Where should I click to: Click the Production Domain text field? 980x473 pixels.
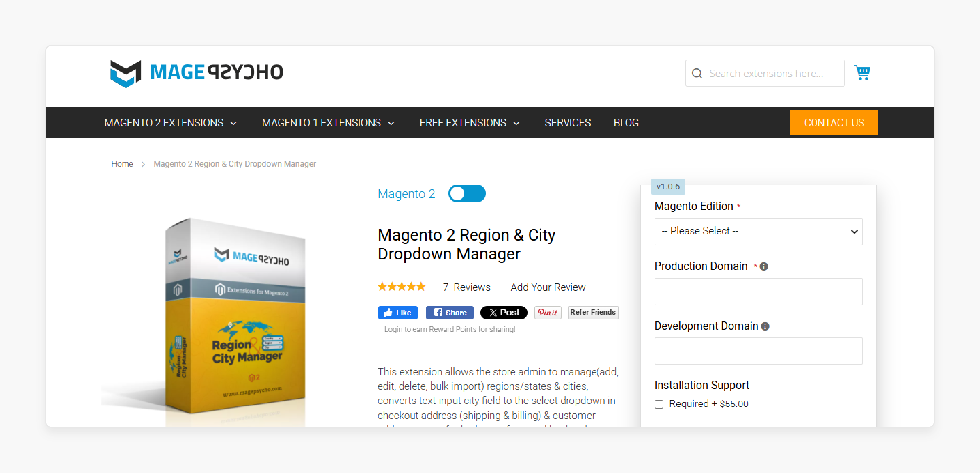(758, 292)
